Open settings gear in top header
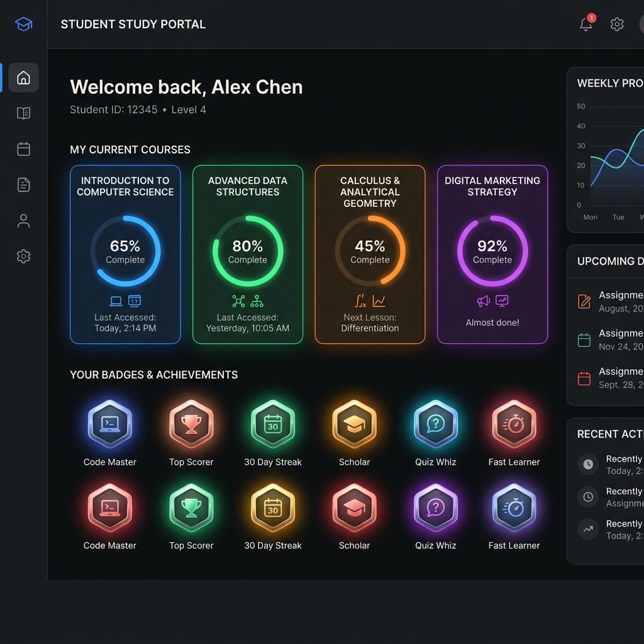644x644 pixels. (x=617, y=25)
